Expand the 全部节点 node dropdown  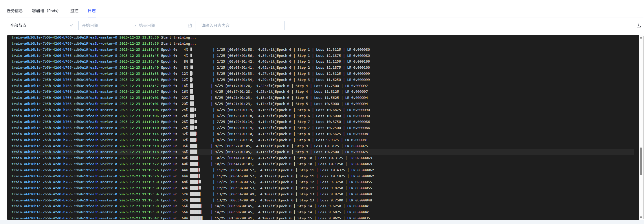(41, 26)
